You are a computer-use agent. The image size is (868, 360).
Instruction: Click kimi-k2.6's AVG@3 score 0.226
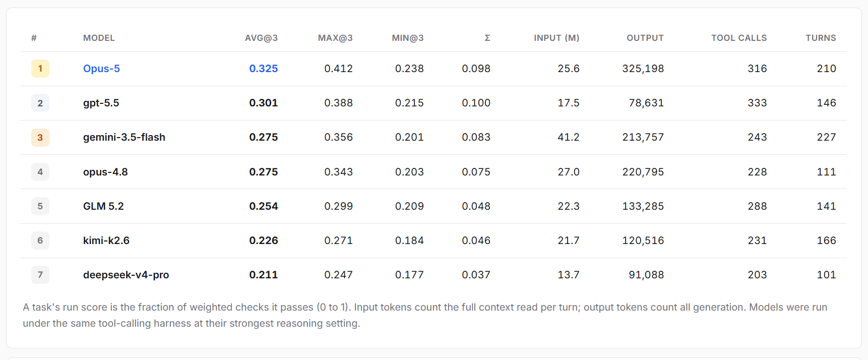click(264, 241)
